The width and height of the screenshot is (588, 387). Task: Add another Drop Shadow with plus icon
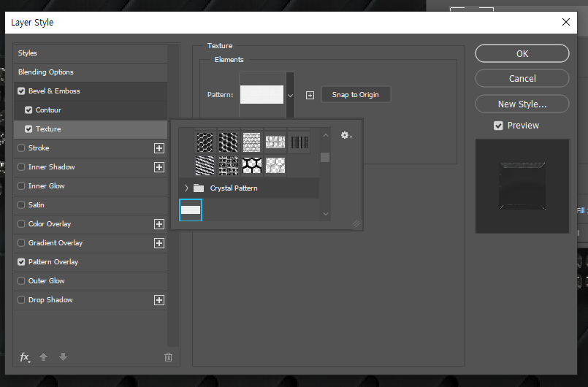159,300
